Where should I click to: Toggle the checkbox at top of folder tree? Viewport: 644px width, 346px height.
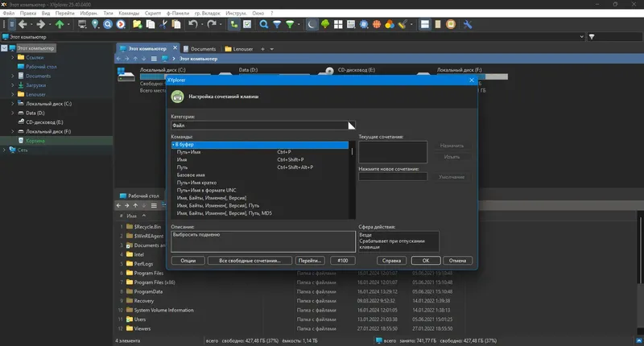(x=4, y=48)
